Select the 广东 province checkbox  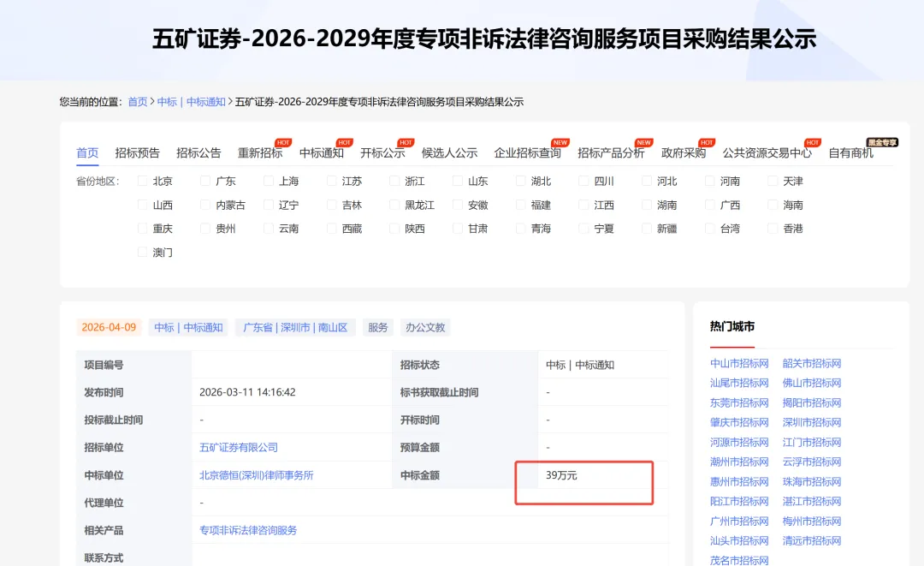coord(204,181)
